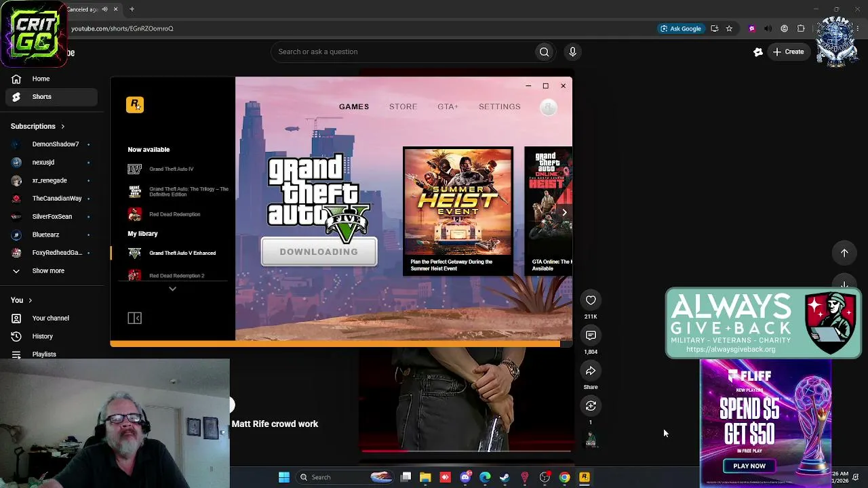Click the Ask Google button in the address bar

coord(681,28)
